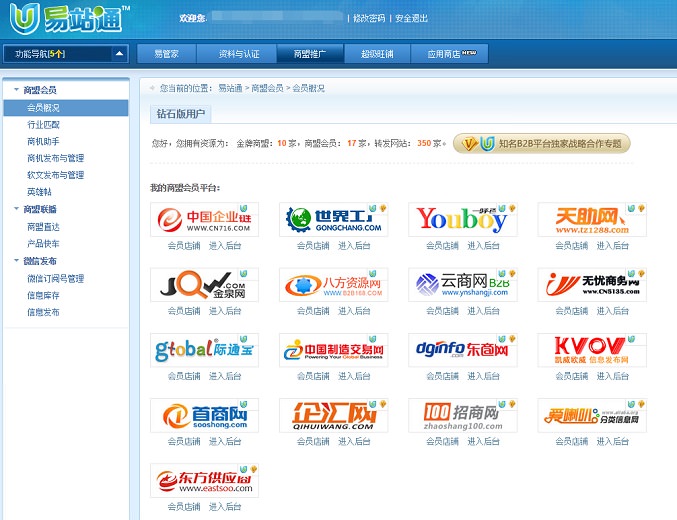The image size is (677, 520).
Task: Open the KVOV 凯威欧威 logo
Action: pos(592,350)
